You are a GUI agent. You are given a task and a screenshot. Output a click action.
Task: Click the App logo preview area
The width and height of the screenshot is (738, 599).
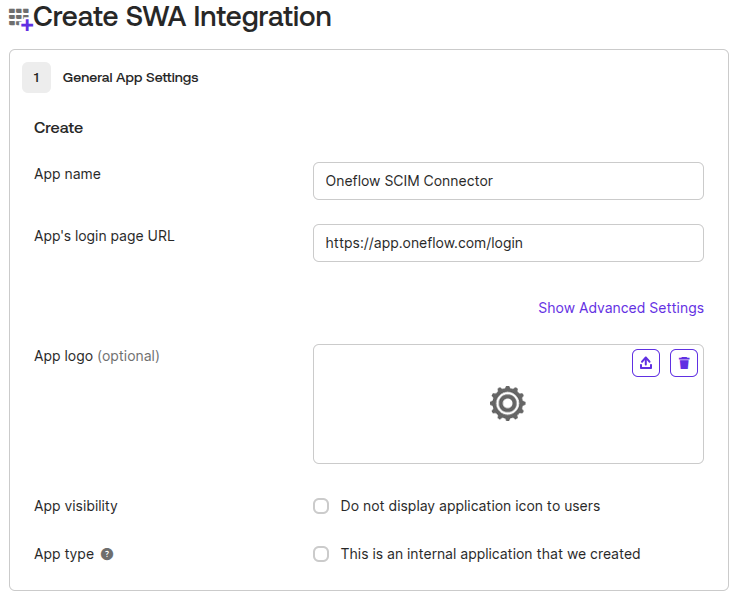click(508, 404)
